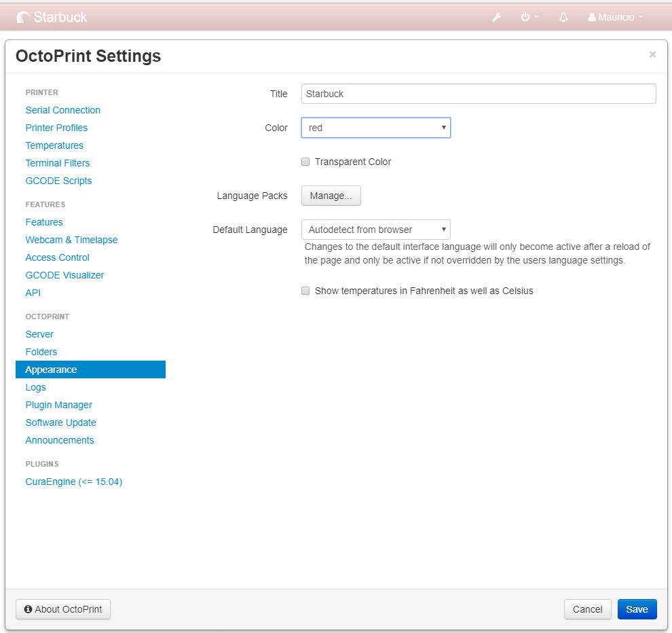Viewport: 672px width, 633px height.
Task: Open About OctoPrint info button
Action: (63, 609)
